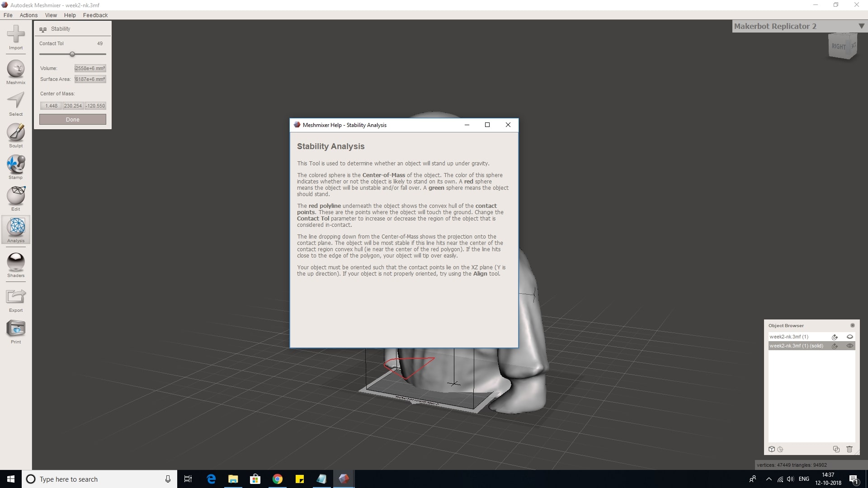Open Microsoft Edge from taskbar

click(211, 479)
